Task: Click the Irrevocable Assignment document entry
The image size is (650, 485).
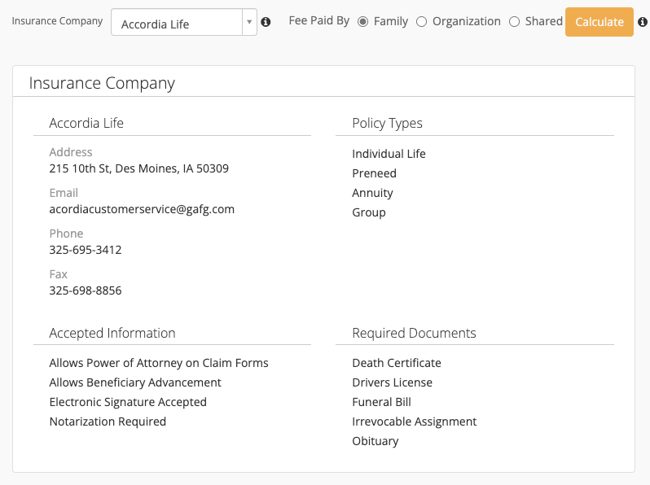Action: coord(415,422)
